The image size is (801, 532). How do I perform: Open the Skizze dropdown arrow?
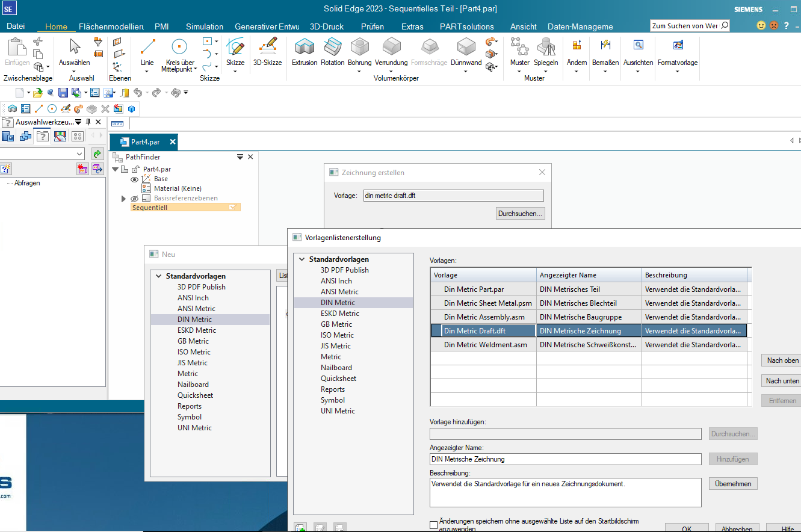[x=235, y=71]
